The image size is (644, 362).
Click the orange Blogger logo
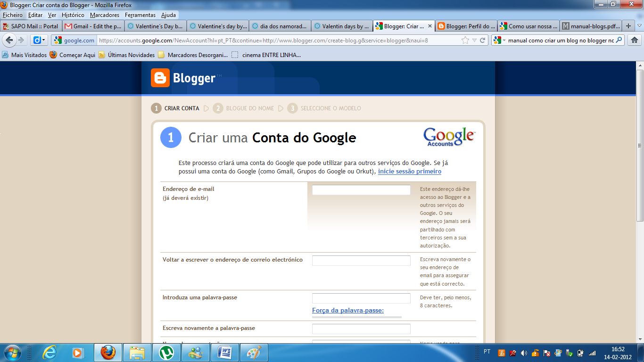160,78
